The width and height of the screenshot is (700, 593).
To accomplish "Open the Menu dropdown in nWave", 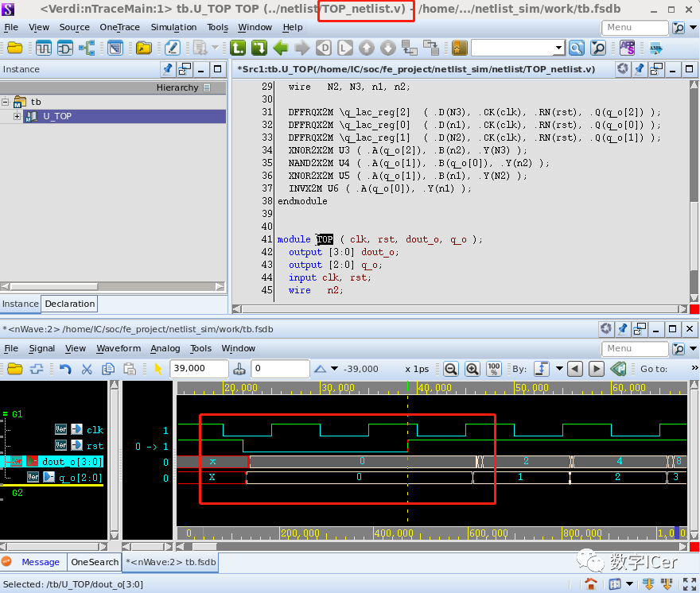I will 635,348.
